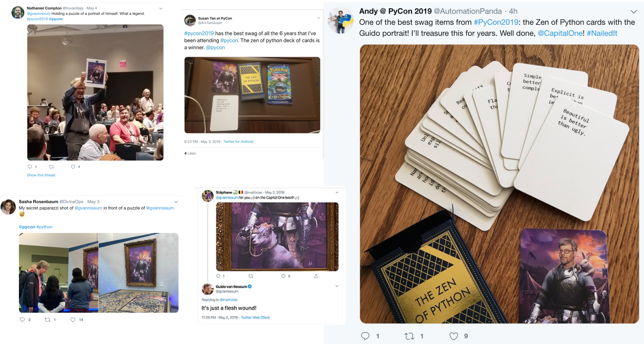Retweet Sasha Rosenbaum's tweet
This screenshot has width=644, height=344.
point(47,320)
